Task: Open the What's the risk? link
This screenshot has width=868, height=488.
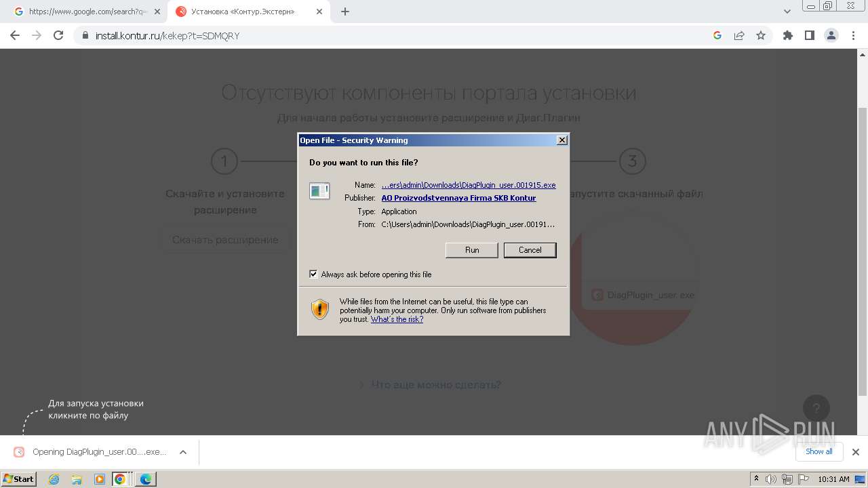Action: point(397,319)
